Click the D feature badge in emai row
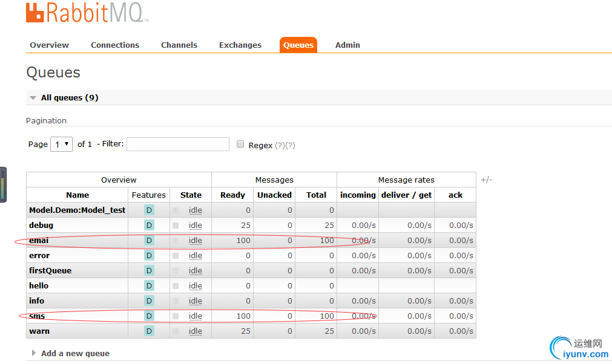612x364 pixels. click(x=149, y=241)
